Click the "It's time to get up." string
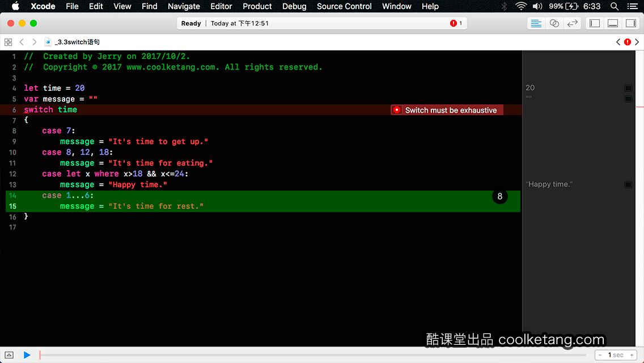This screenshot has width=644, height=363. tap(158, 141)
